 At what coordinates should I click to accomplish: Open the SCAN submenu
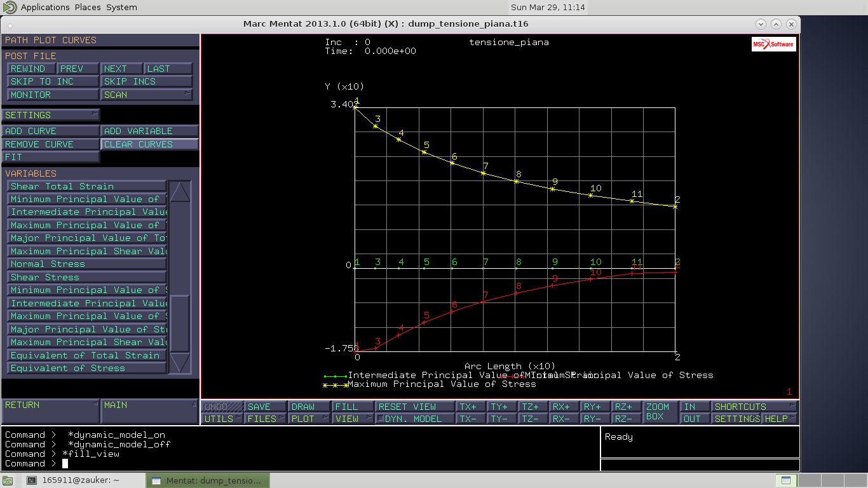pos(146,95)
